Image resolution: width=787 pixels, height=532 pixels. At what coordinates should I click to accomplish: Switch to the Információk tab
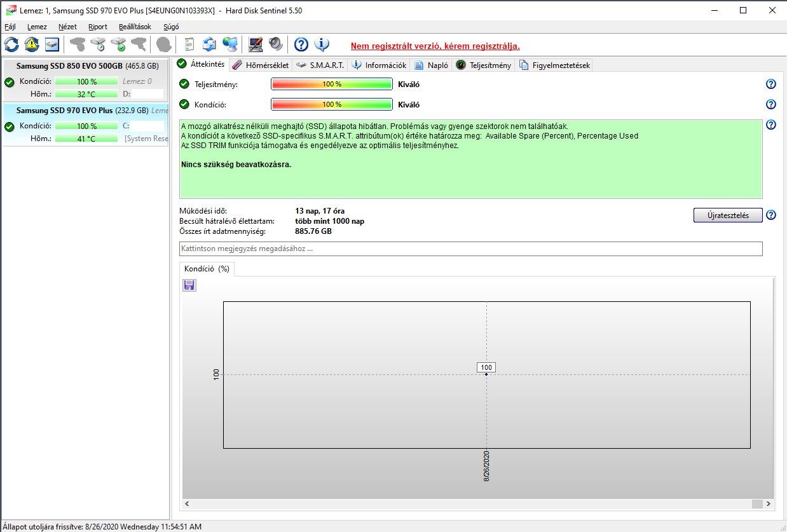click(379, 65)
